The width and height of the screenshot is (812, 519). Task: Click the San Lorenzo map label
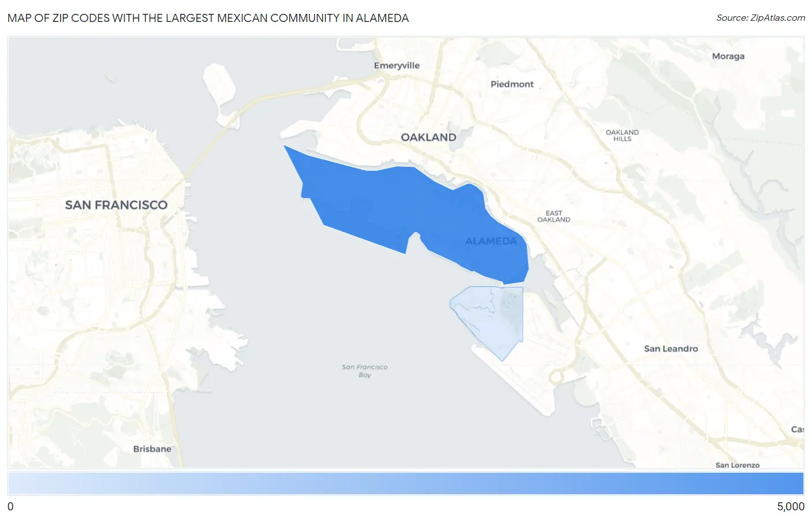point(737,465)
